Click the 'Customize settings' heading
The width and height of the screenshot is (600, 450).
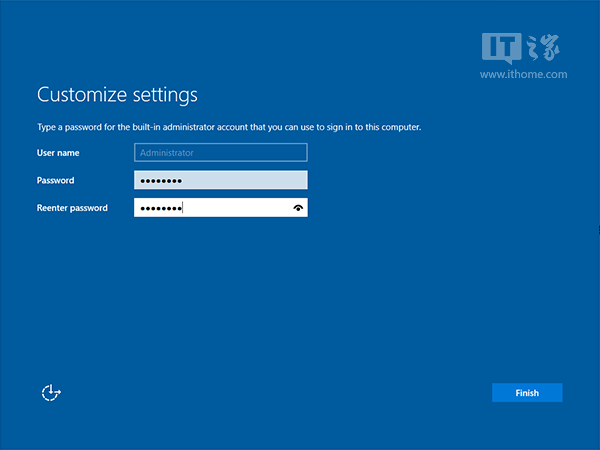coord(117,95)
